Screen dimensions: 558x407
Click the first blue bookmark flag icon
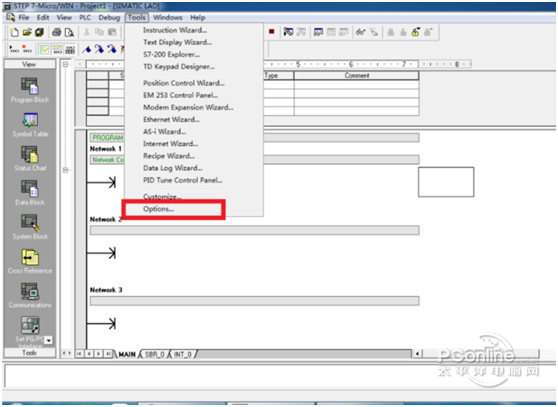pyautogui.click(x=86, y=49)
